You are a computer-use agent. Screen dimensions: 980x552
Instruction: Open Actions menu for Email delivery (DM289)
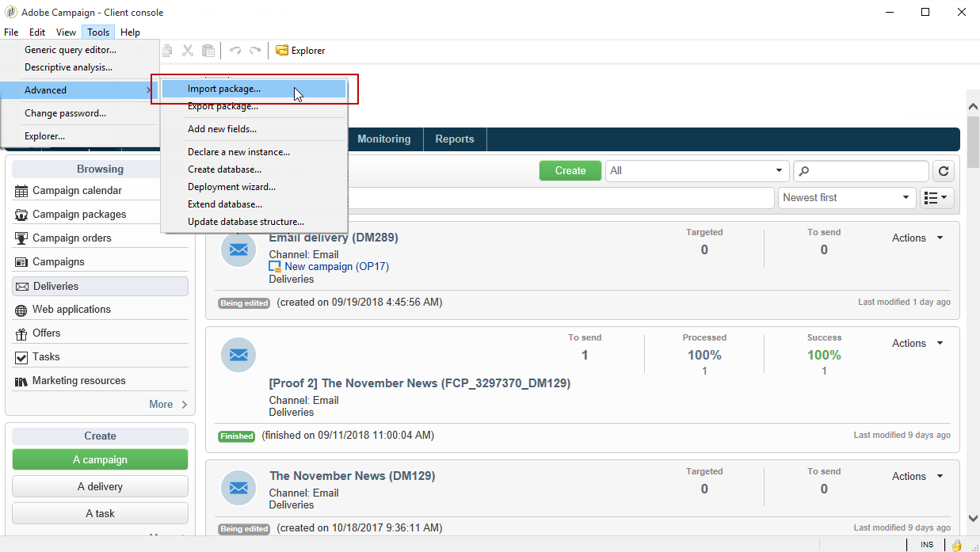(x=917, y=238)
